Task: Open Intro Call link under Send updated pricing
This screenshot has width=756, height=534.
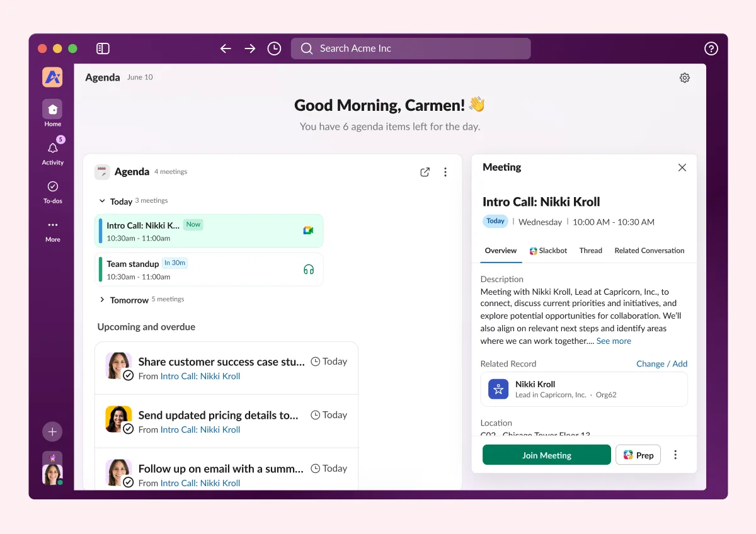Action: (200, 429)
